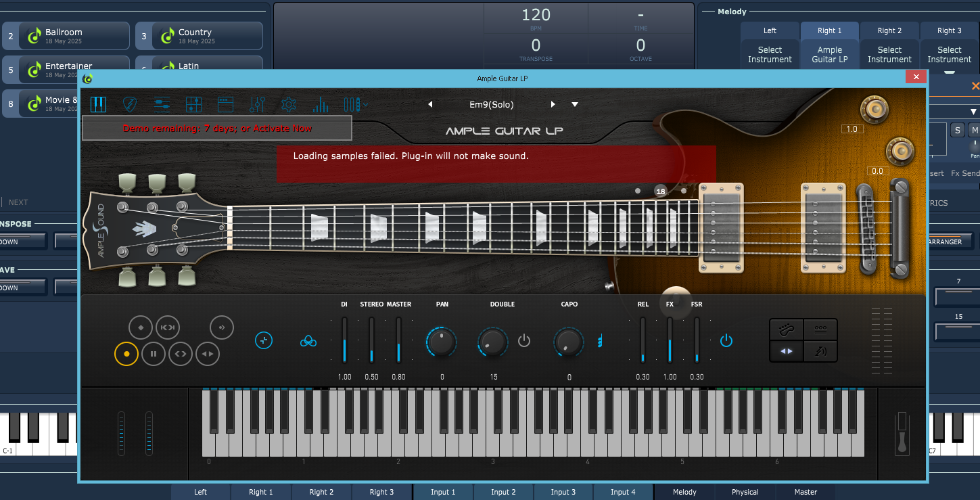
Task: Select next preset right arrow beside Em9(Solo)
Action: [553, 104]
